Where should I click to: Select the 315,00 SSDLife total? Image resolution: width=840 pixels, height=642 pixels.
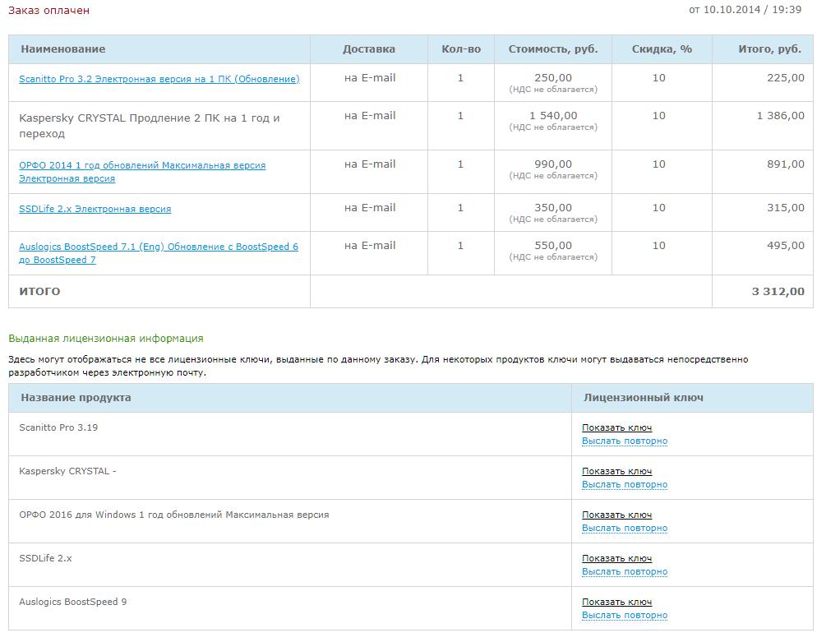[786, 207]
